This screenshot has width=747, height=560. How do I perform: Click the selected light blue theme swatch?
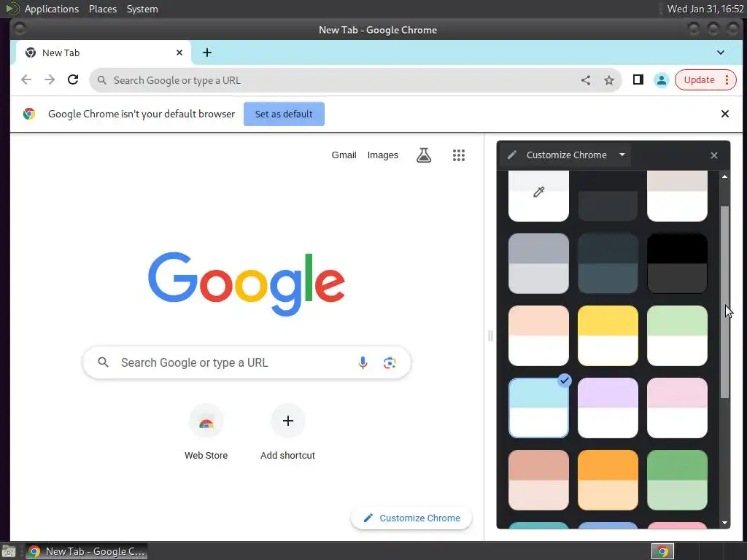click(538, 408)
